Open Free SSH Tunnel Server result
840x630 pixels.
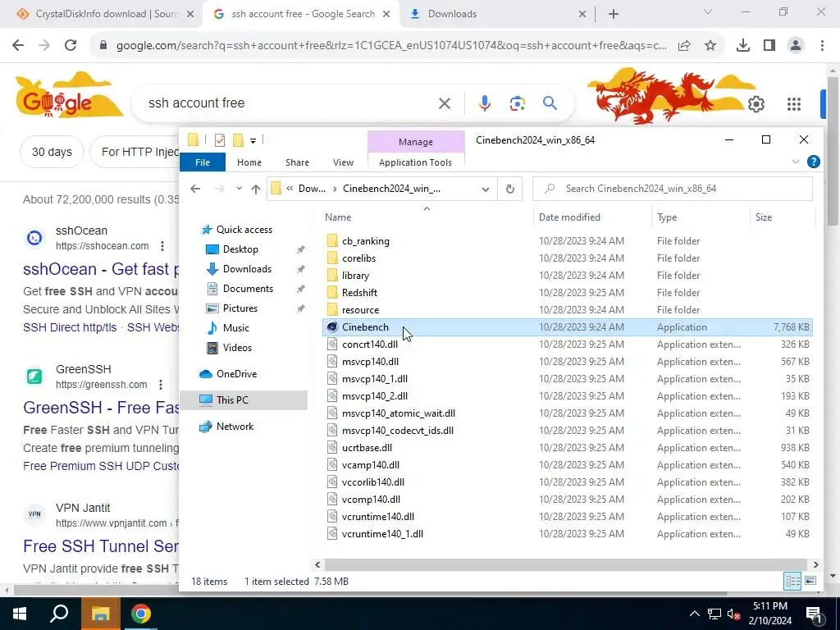tap(101, 546)
